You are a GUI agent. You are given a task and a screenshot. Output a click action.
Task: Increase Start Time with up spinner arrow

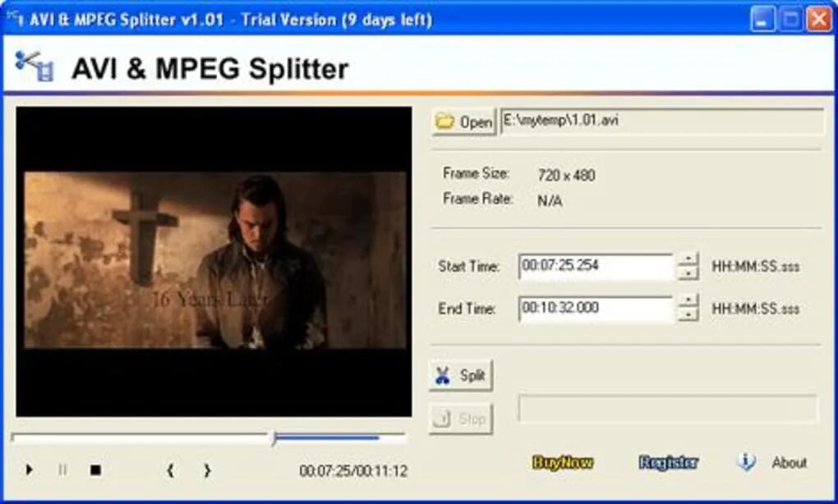click(x=688, y=259)
